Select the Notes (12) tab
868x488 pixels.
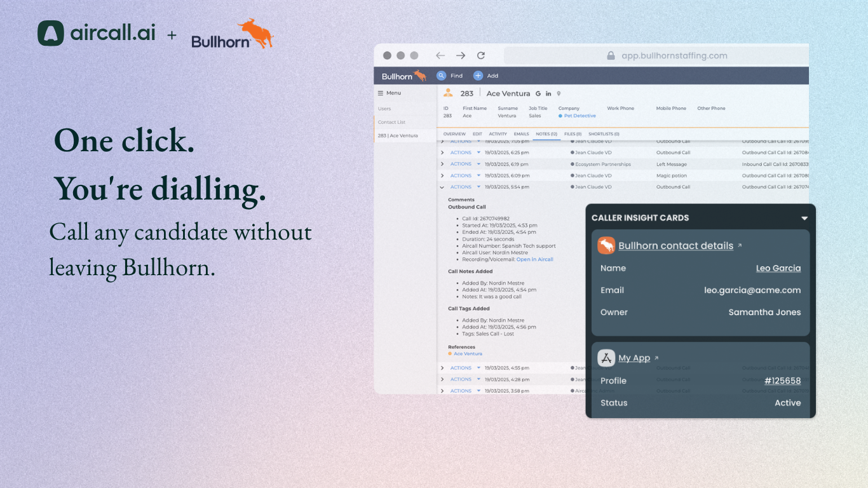point(546,134)
